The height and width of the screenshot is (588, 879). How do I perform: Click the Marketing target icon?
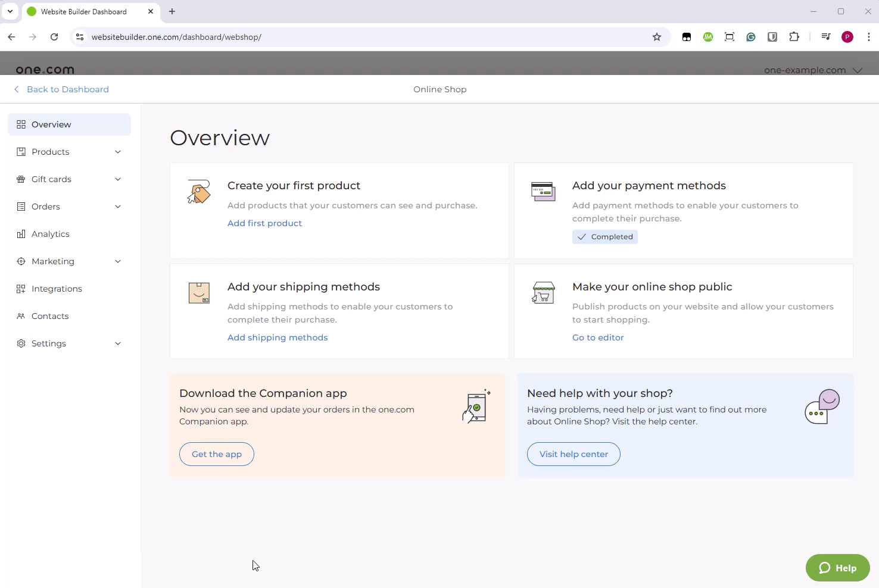coord(21,261)
